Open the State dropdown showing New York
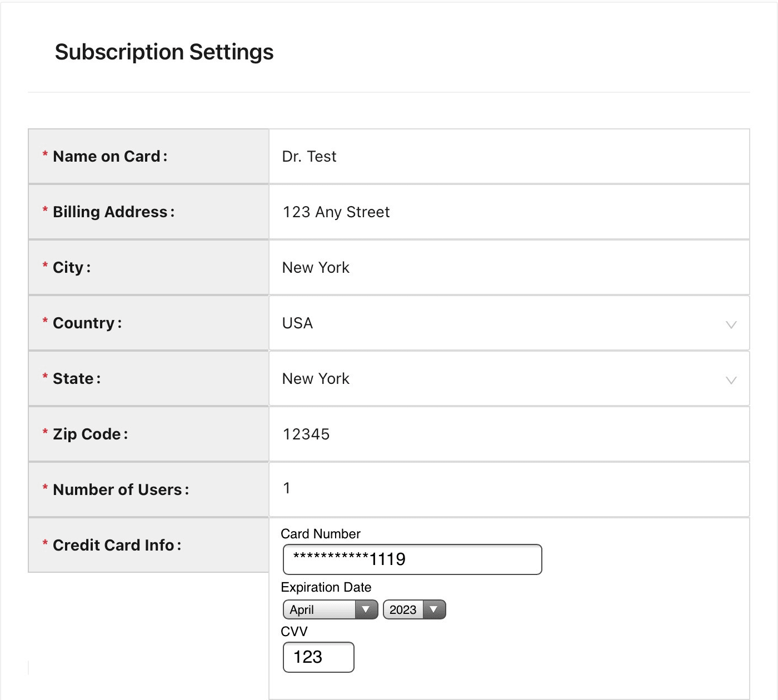 point(508,379)
